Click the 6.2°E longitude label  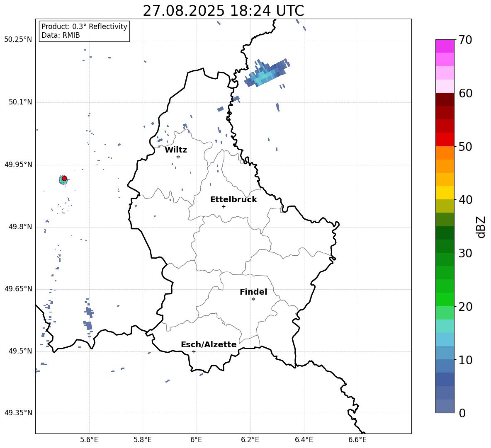(250, 440)
